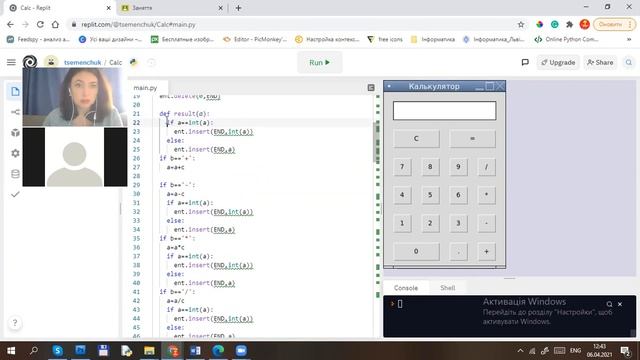Image resolution: width=640 pixels, height=360 pixels.
Task: Click the Share button
Action: (600, 62)
